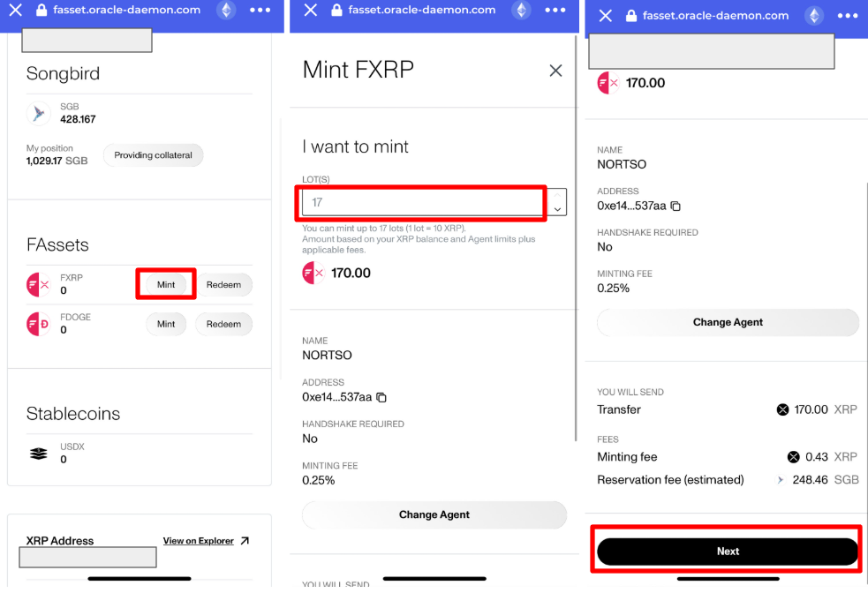Click Ethereum icon in middle panel header
This screenshot has width=868, height=593.
coord(521,10)
